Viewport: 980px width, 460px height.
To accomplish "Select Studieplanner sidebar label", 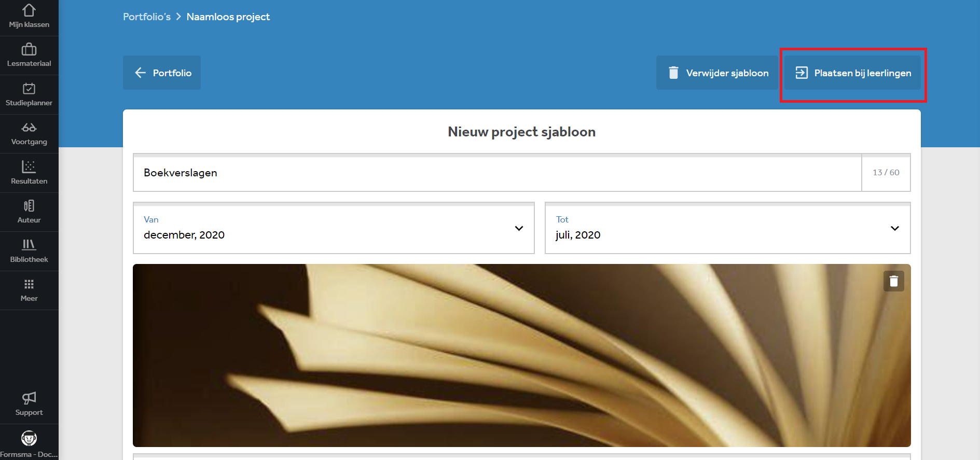I will (29, 103).
